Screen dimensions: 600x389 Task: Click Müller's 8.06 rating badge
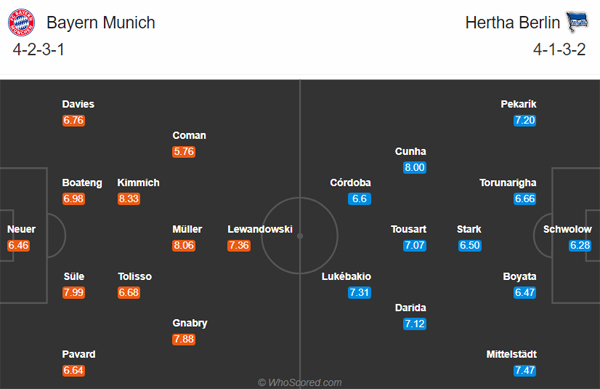[184, 245]
